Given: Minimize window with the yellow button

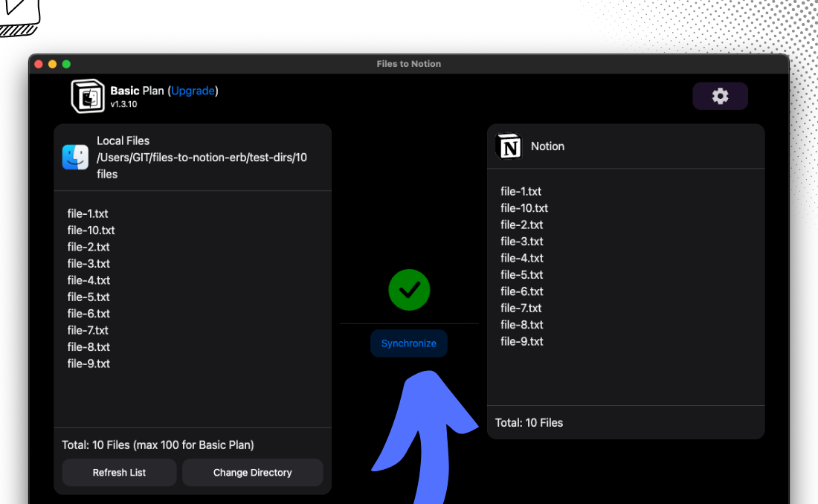Looking at the screenshot, I should click(52, 64).
